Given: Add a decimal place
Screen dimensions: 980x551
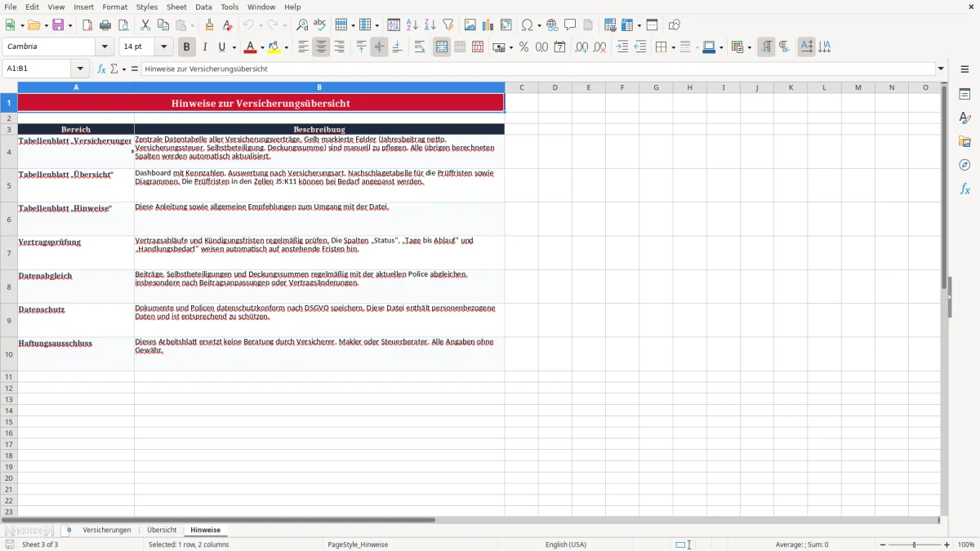Looking at the screenshot, I should click(581, 47).
